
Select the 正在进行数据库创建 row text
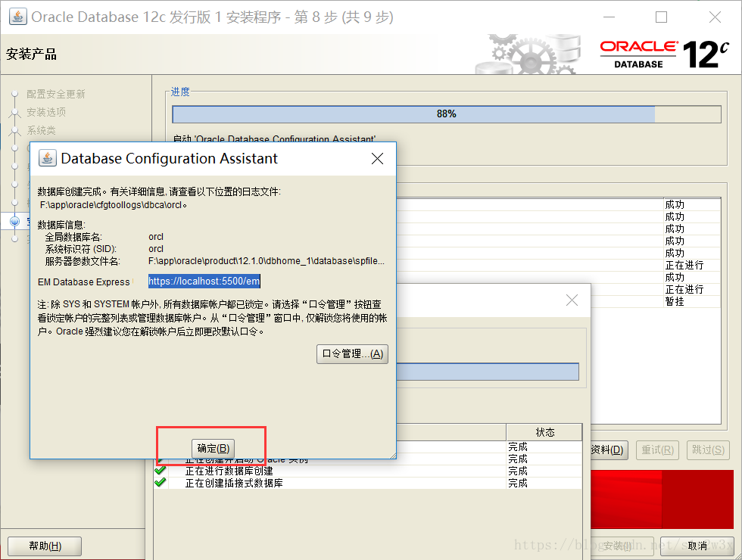(x=229, y=471)
